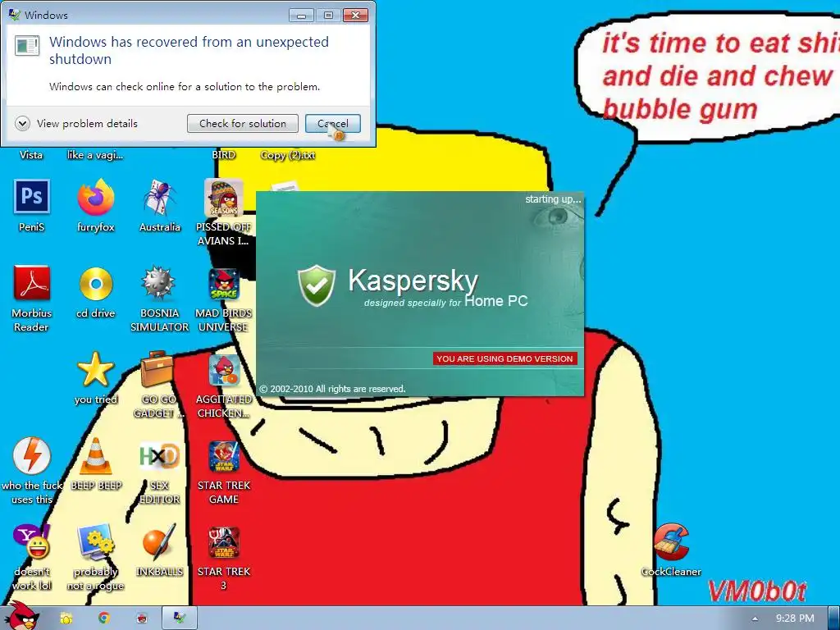Expand View problem details
The width and height of the screenshot is (840, 630).
click(76, 124)
